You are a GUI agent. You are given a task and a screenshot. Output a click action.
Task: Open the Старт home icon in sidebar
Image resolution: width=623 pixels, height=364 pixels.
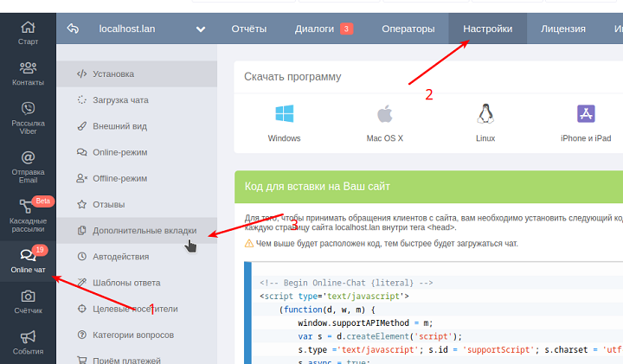(x=28, y=28)
